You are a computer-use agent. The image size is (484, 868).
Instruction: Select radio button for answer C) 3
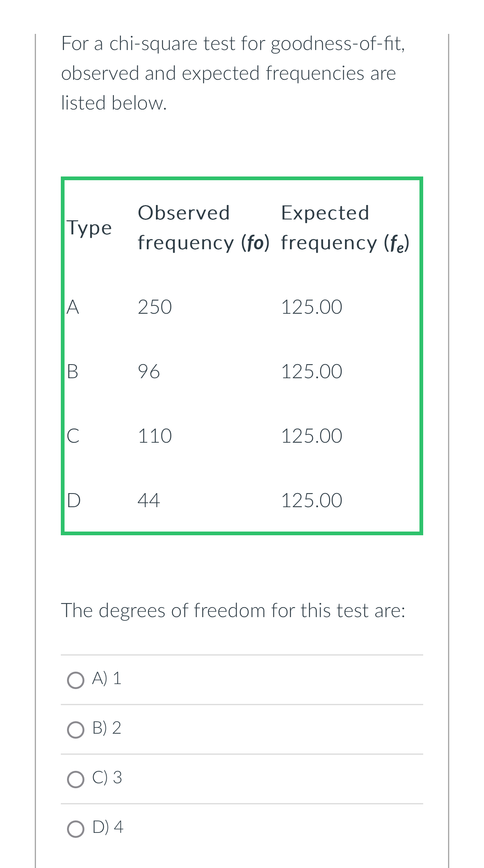[76, 778]
